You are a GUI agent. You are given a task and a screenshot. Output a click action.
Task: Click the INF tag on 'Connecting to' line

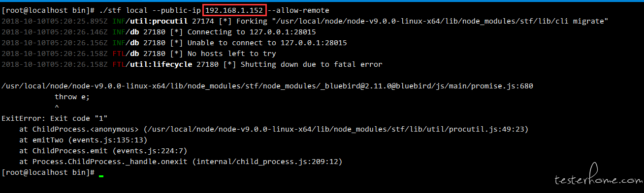click(x=118, y=32)
